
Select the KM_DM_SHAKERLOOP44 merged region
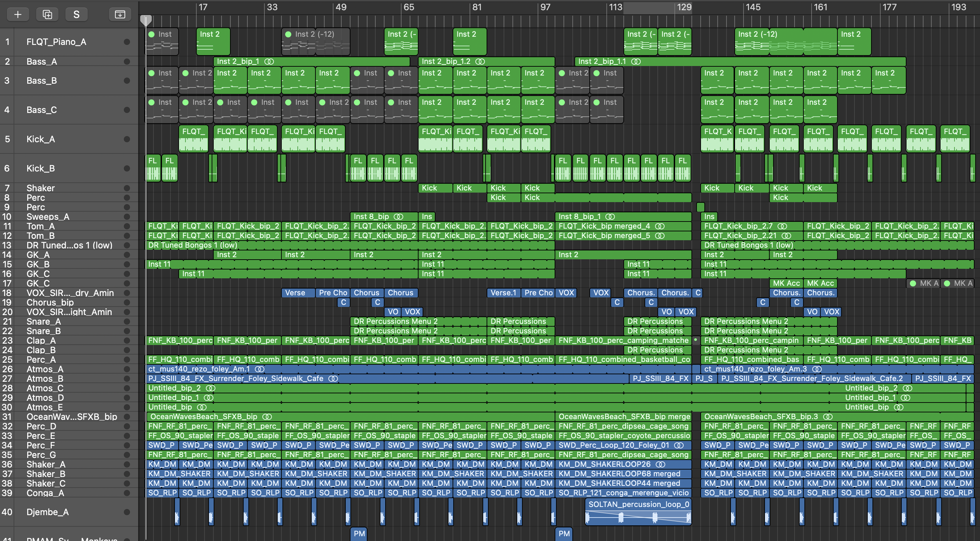point(623,483)
